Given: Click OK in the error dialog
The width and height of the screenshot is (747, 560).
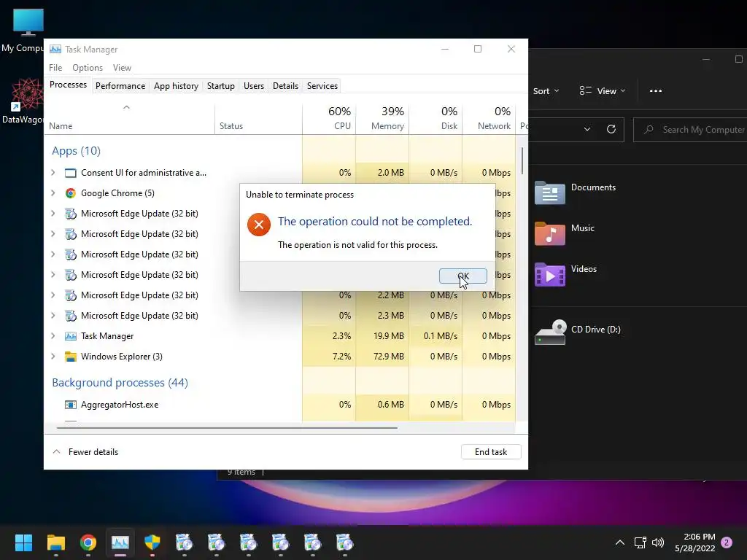Looking at the screenshot, I should tap(462, 276).
